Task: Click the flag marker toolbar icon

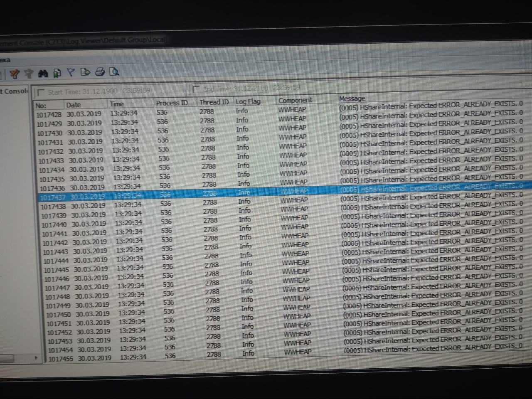Action: pos(71,73)
